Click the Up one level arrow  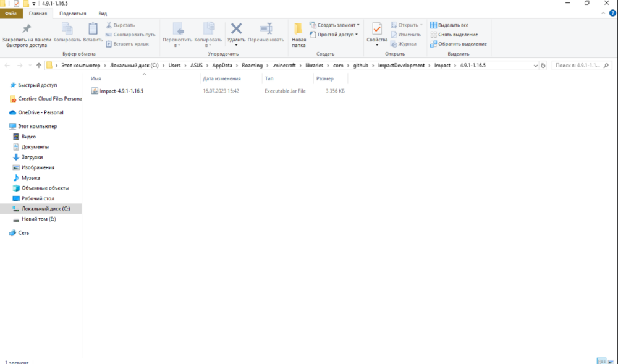(x=38, y=66)
